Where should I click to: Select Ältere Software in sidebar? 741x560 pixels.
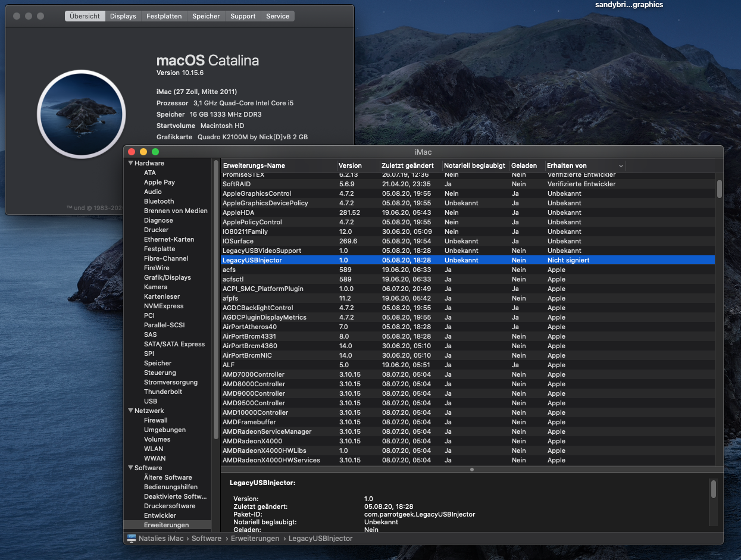coord(168,477)
